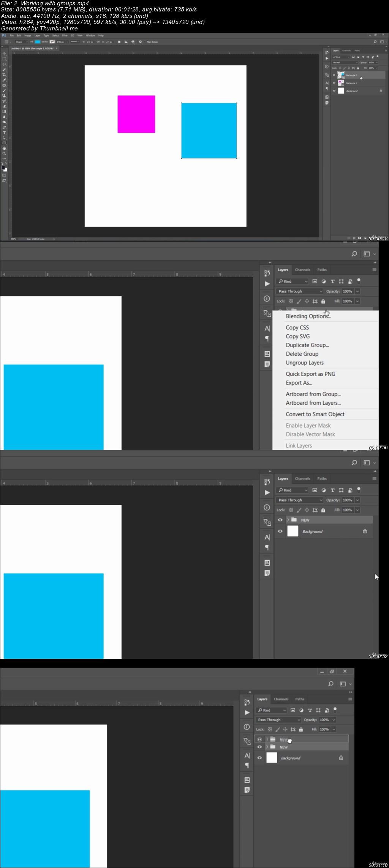Choose Duplicate Group in the context menu
389x868 pixels.
(x=307, y=345)
